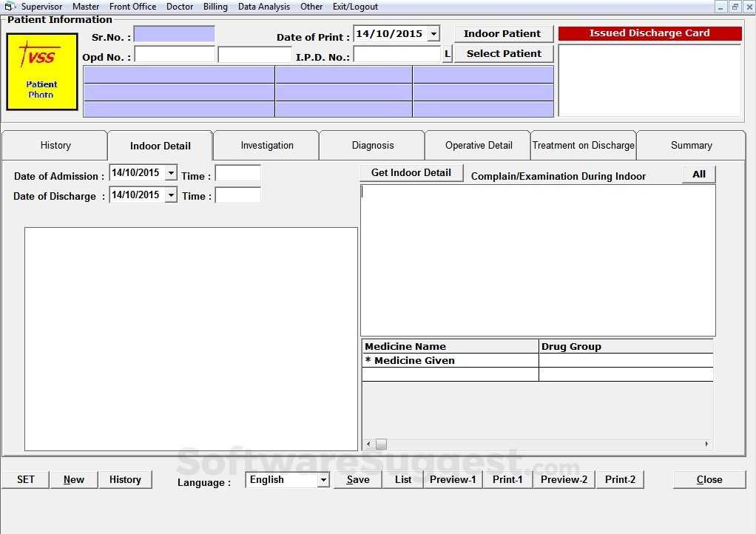Click the application icon in the title bar

(x=7, y=6)
